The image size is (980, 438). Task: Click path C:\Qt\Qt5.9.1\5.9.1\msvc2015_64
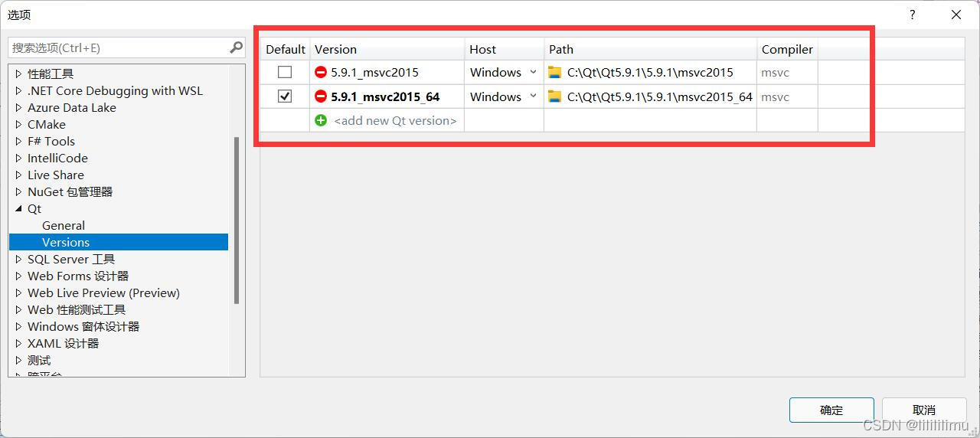660,96
